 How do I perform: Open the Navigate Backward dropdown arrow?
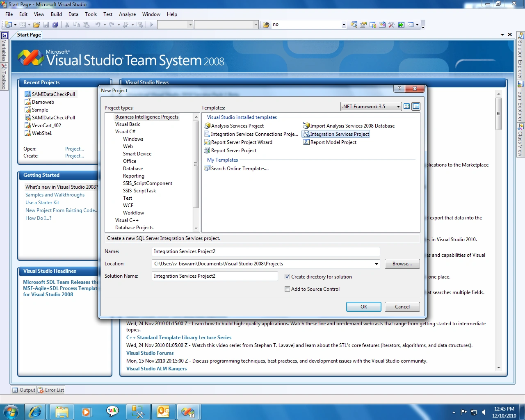(132, 25)
